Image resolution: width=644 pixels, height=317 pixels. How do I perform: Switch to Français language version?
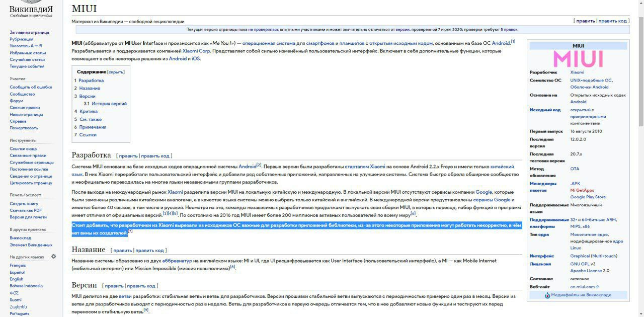click(18, 265)
